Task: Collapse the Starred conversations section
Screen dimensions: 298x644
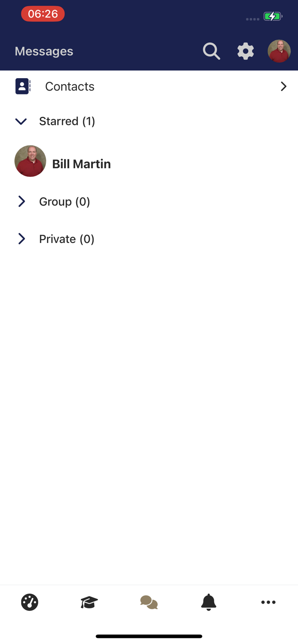Action: point(21,122)
